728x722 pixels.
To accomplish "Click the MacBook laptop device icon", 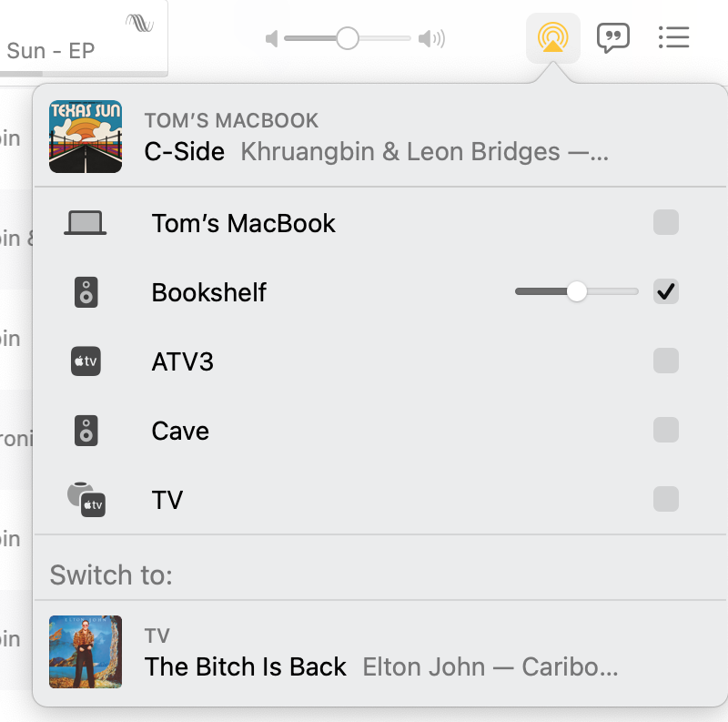I will click(86, 223).
